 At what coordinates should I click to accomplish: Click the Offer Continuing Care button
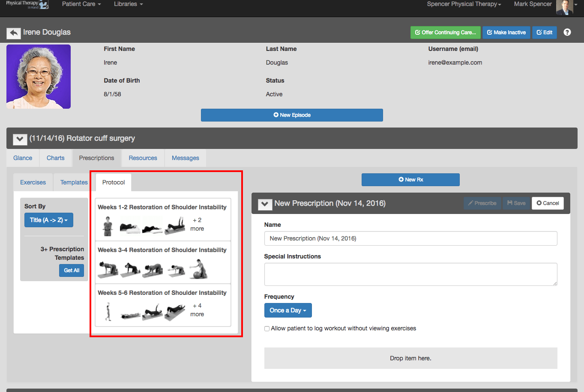point(445,32)
